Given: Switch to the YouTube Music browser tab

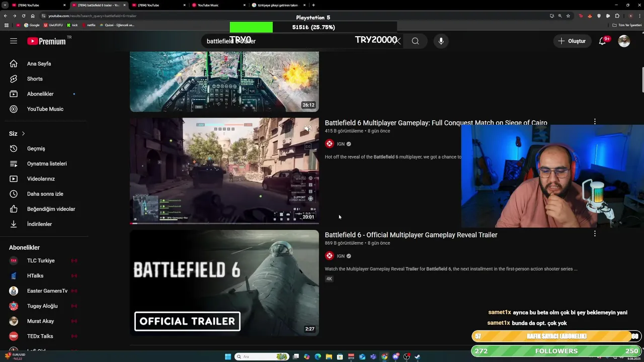Looking at the screenshot, I should coord(215,5).
